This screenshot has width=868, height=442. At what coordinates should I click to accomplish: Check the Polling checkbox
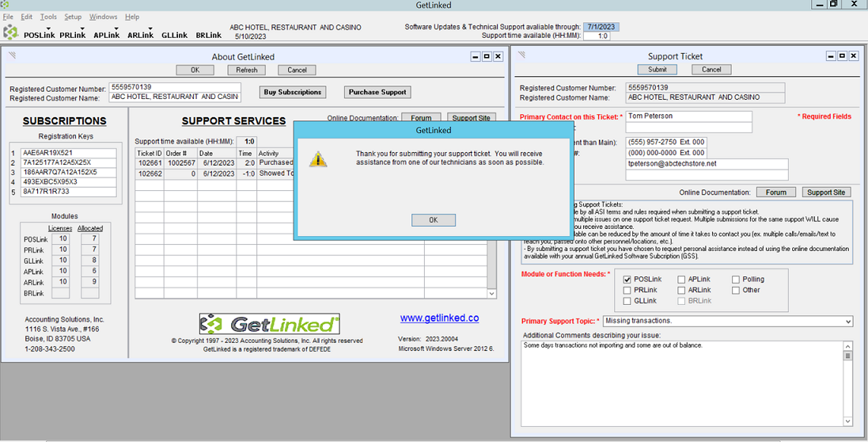[735, 279]
